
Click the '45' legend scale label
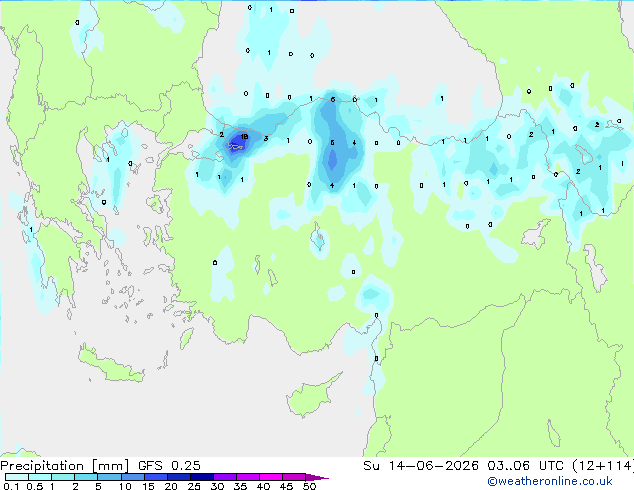[286, 486]
